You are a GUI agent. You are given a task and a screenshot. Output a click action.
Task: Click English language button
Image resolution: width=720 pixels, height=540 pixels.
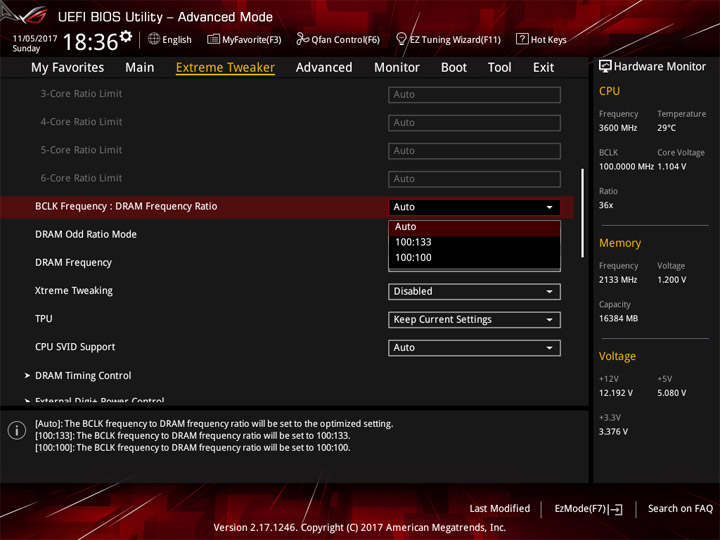pyautogui.click(x=170, y=39)
